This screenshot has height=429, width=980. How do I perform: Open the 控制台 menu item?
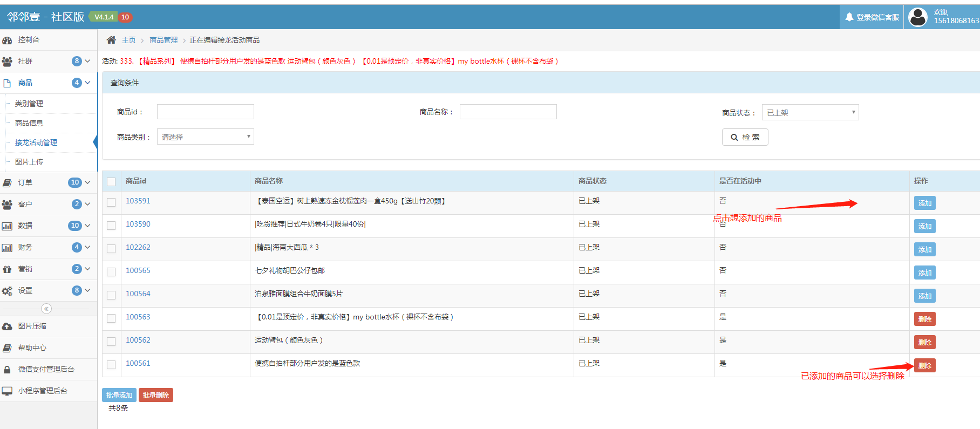point(49,40)
